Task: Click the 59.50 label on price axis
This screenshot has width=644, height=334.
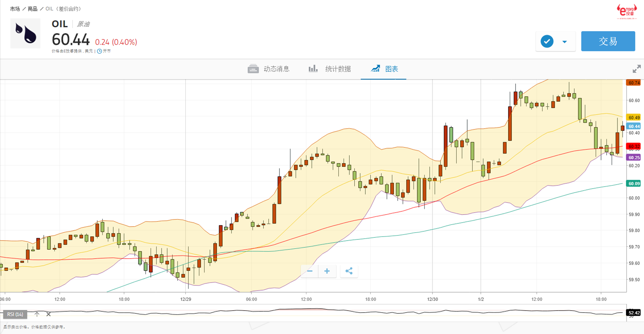Action: [634, 280]
